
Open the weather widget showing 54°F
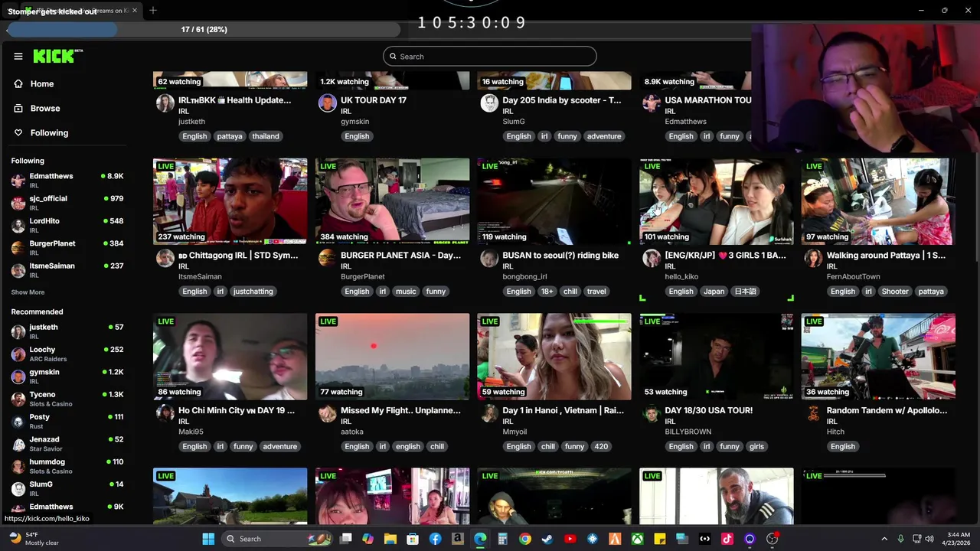tap(32, 539)
